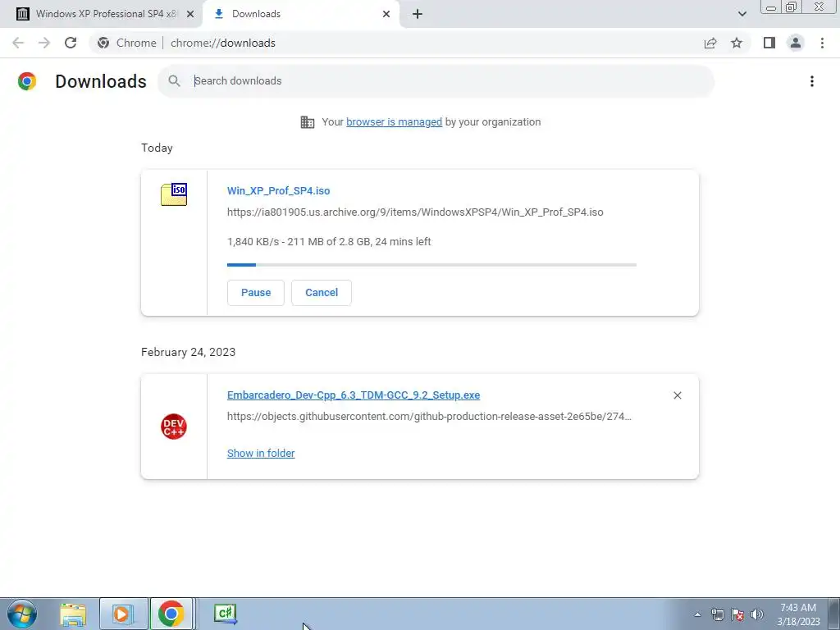Open the browser is managed link
840x630 pixels.
point(395,122)
